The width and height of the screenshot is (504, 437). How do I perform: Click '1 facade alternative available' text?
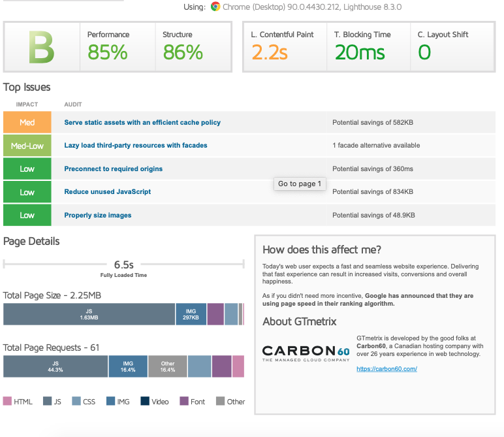coord(376,146)
